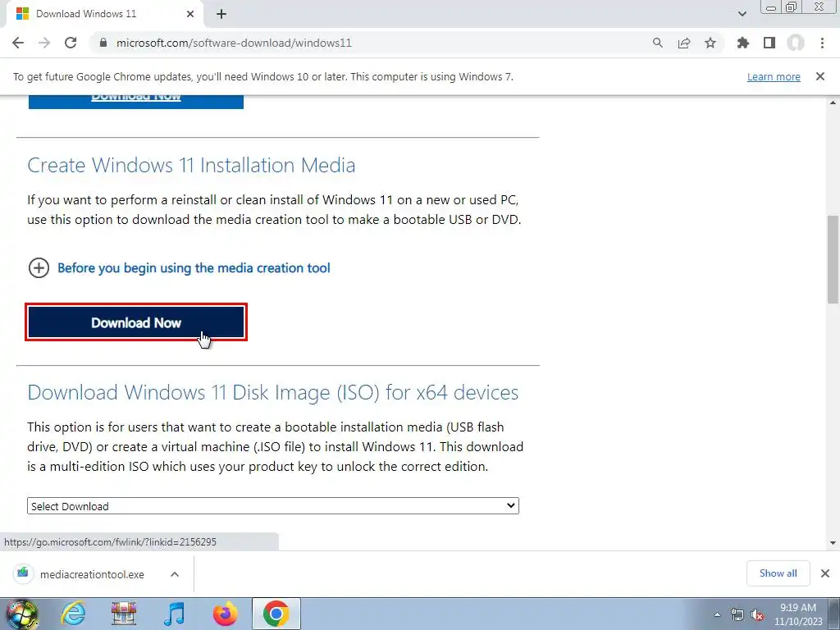
Task: Open the music player taskbar icon
Action: 174,614
